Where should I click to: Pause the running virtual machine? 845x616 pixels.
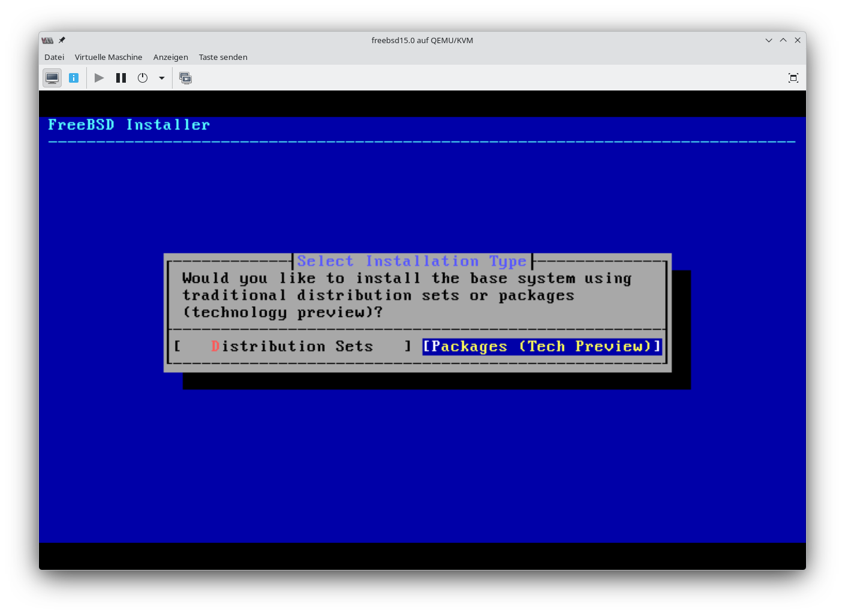pyautogui.click(x=121, y=78)
